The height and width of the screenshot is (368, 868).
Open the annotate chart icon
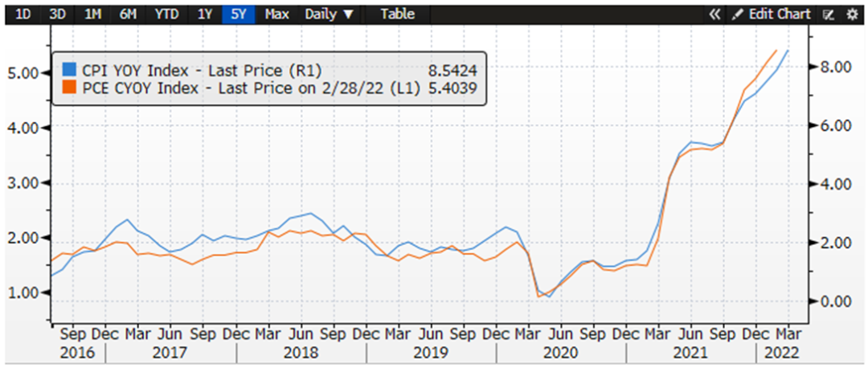tap(830, 14)
